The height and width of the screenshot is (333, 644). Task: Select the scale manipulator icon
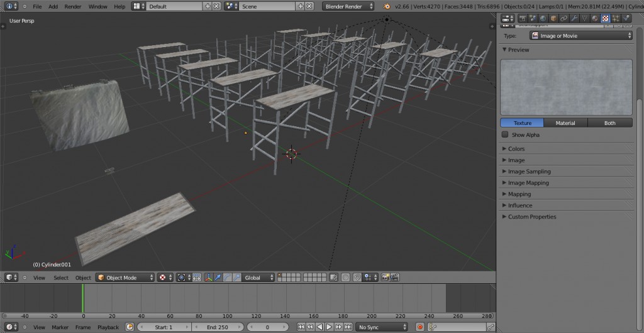click(x=237, y=278)
